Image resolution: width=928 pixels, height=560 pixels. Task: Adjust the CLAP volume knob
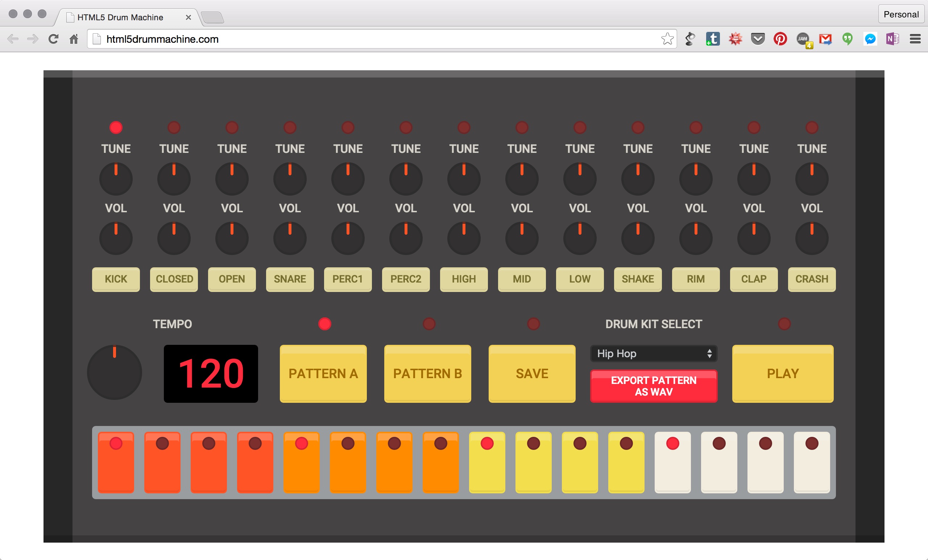pos(754,238)
